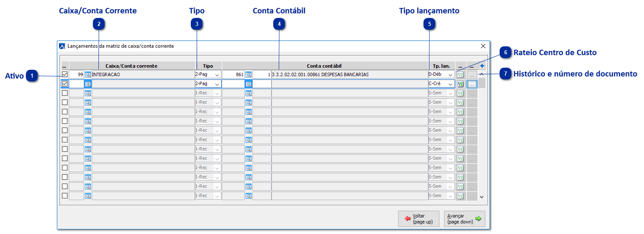Toggle the Ativo checkbox in the C-Cré row
Image resolution: width=644 pixels, height=234 pixels.
coord(65,84)
